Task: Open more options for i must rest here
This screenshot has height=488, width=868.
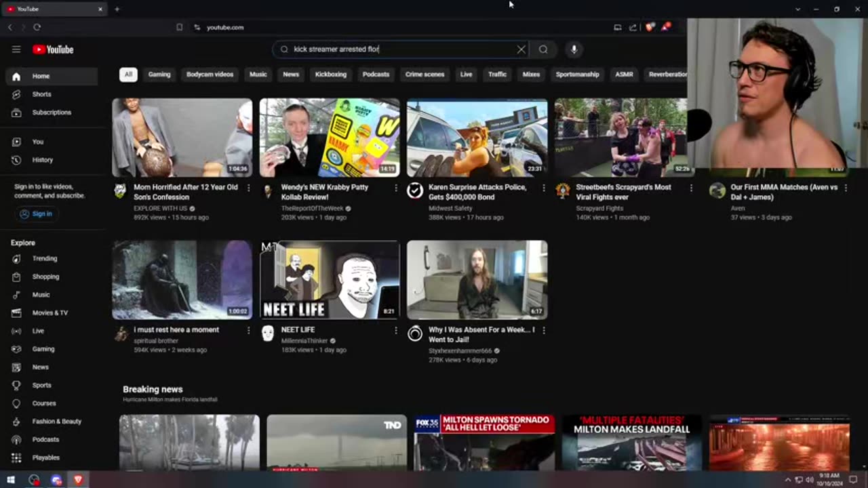Action: 248,330
